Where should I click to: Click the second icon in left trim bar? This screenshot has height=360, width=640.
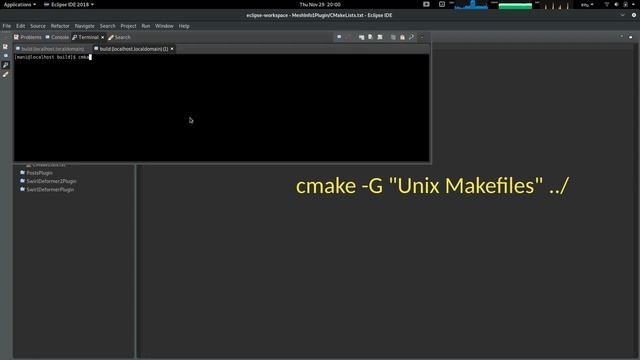[5, 56]
